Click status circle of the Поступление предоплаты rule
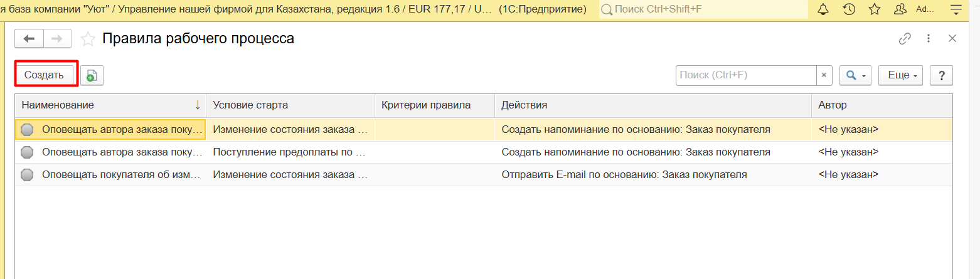The width and height of the screenshot is (980, 279). [27, 152]
